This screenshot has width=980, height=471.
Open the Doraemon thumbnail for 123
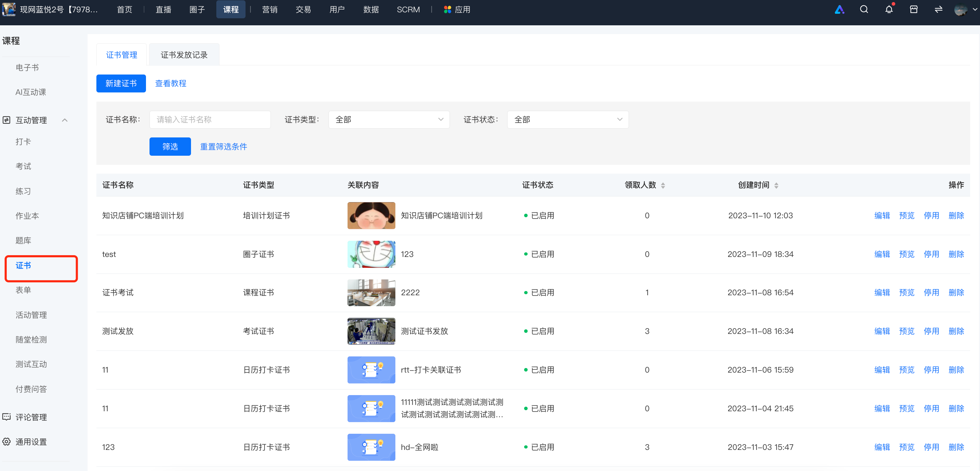(371, 254)
